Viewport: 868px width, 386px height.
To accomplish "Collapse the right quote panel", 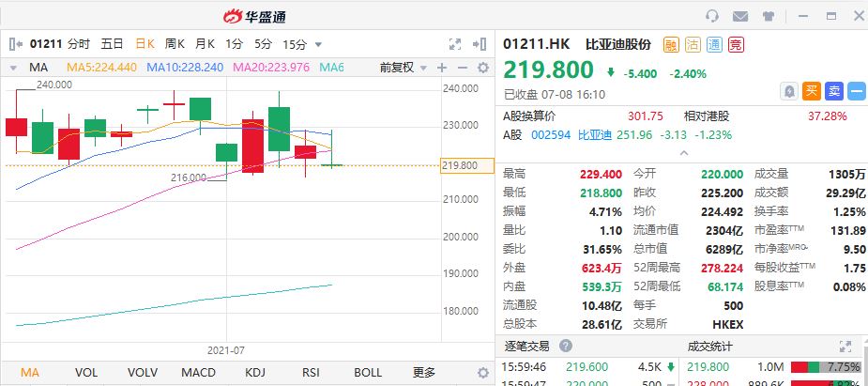I will click(x=480, y=44).
